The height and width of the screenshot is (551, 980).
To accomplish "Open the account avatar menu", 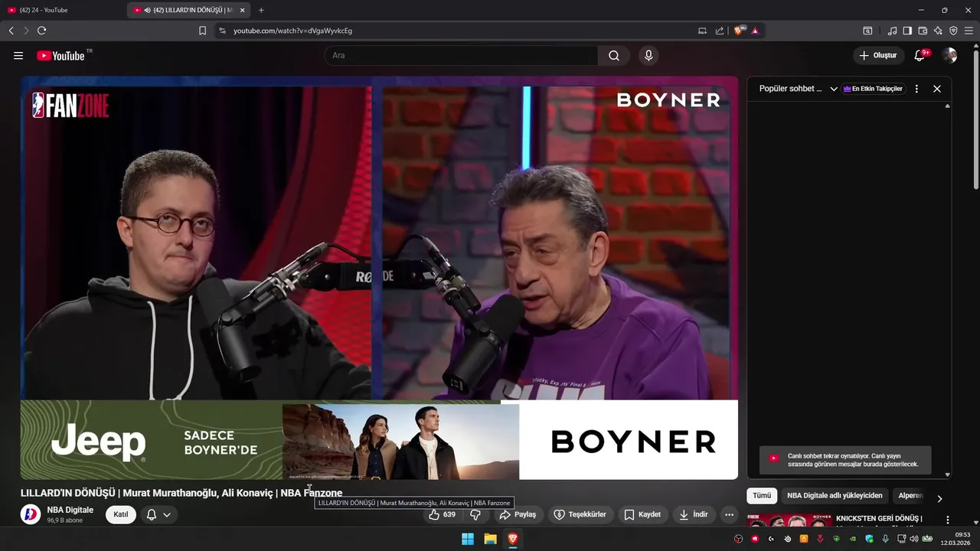I will pyautogui.click(x=949, y=55).
